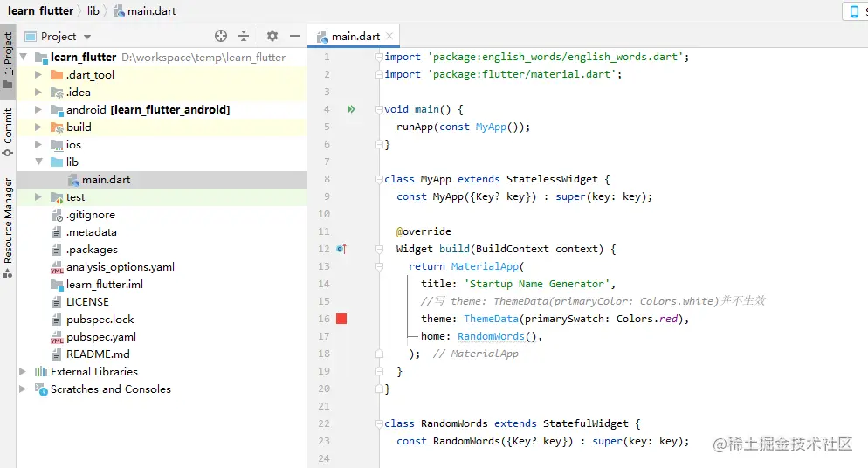Toggle code fold for main() function
868x468 pixels.
tap(380, 109)
